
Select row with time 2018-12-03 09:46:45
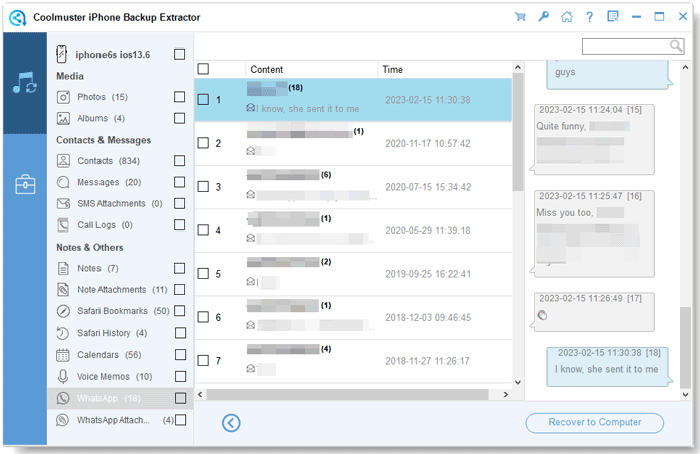(353, 317)
